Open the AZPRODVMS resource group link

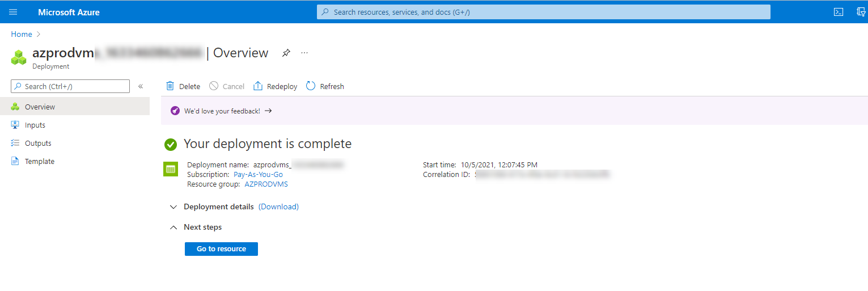pyautogui.click(x=266, y=184)
